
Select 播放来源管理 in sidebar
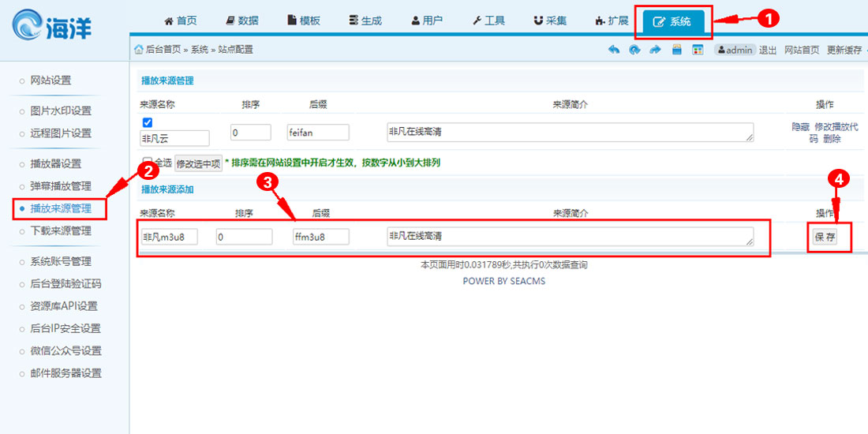click(61, 208)
